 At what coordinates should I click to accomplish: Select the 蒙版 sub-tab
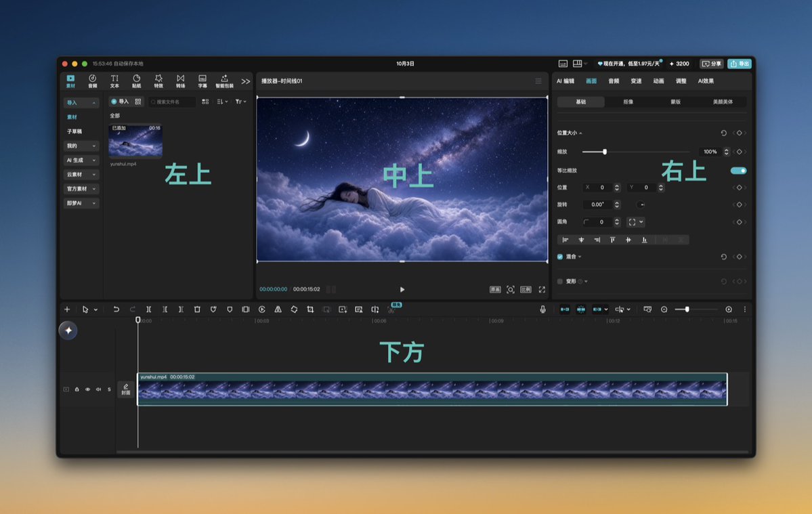pos(676,102)
